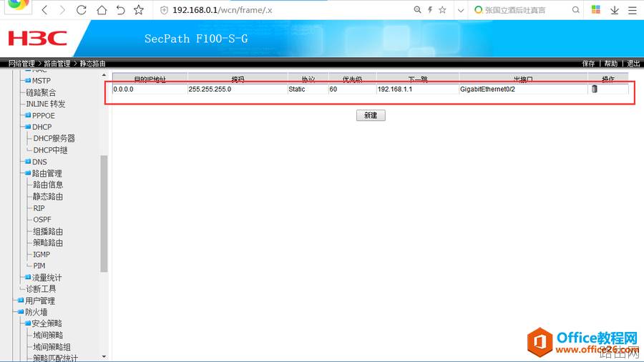Click the undo/restore closed page icon

click(x=120, y=10)
